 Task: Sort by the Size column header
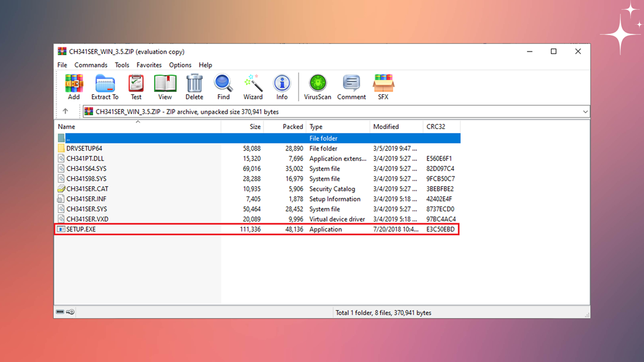[242, 127]
